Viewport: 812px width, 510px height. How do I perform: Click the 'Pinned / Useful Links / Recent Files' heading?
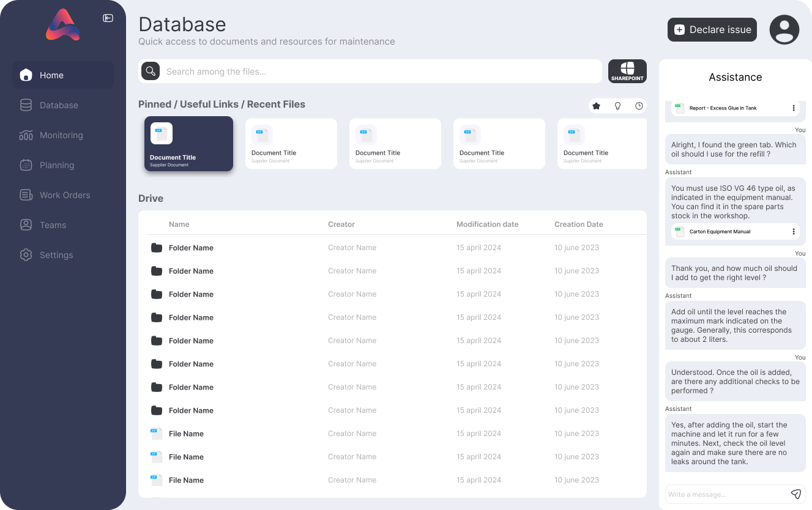click(222, 105)
